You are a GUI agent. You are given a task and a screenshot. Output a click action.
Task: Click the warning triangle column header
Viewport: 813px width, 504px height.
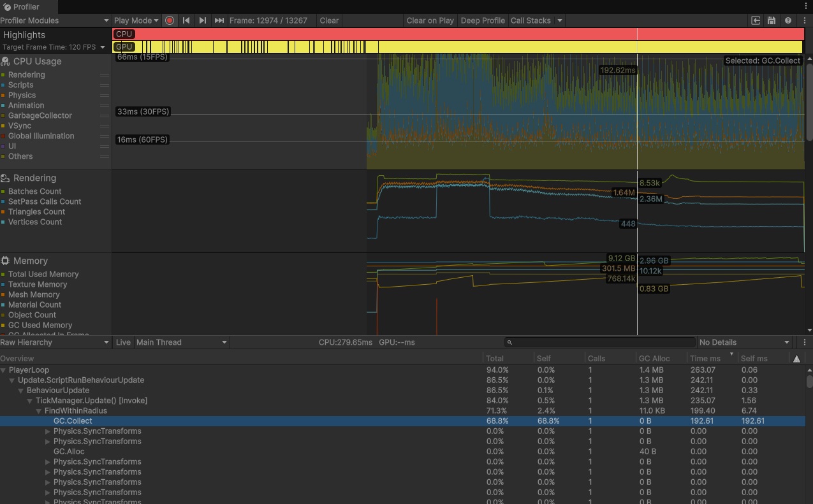click(x=796, y=359)
